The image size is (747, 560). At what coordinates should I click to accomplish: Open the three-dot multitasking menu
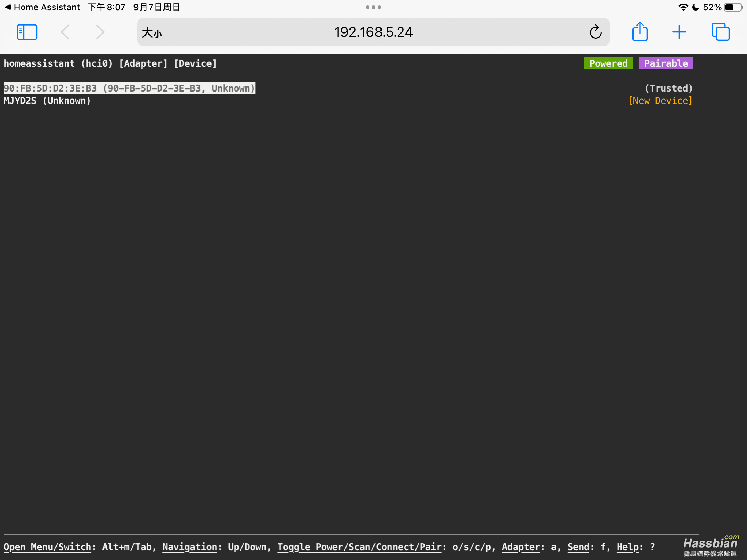[373, 7]
